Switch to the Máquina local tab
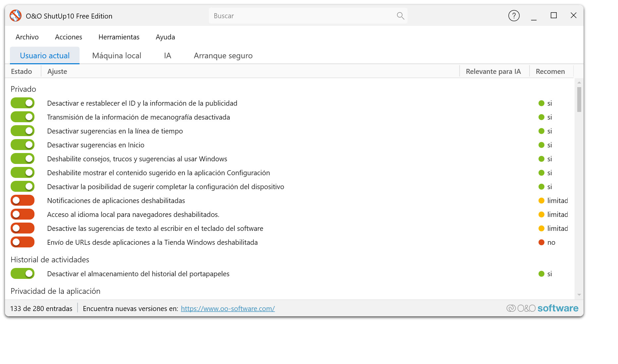This screenshot has width=618, height=364. pyautogui.click(x=117, y=55)
